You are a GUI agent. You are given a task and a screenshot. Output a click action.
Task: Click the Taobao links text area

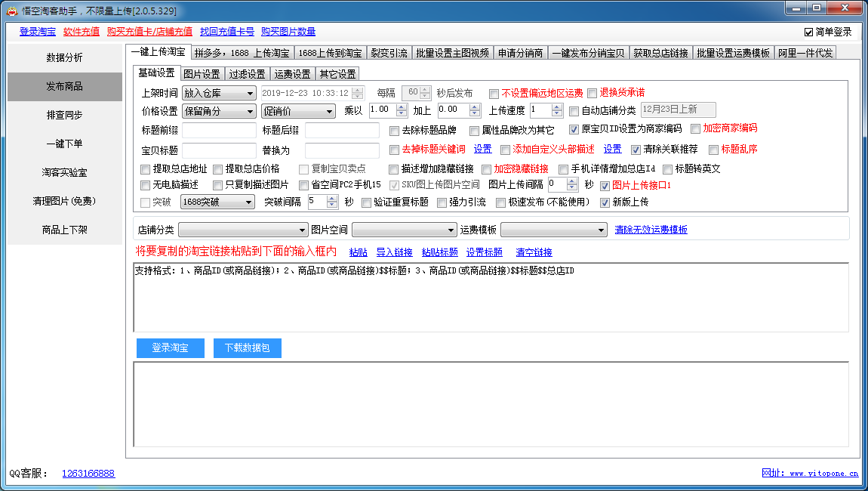coord(491,298)
